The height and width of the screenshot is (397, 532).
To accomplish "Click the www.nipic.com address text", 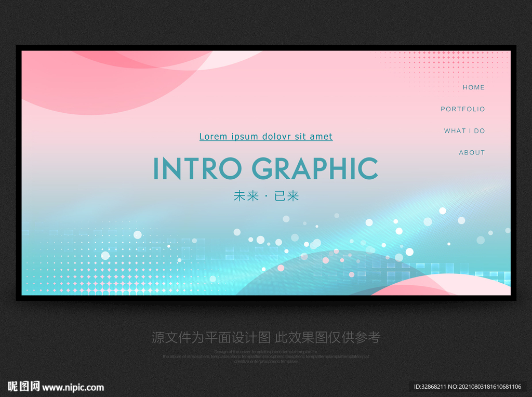I will click(73, 388).
